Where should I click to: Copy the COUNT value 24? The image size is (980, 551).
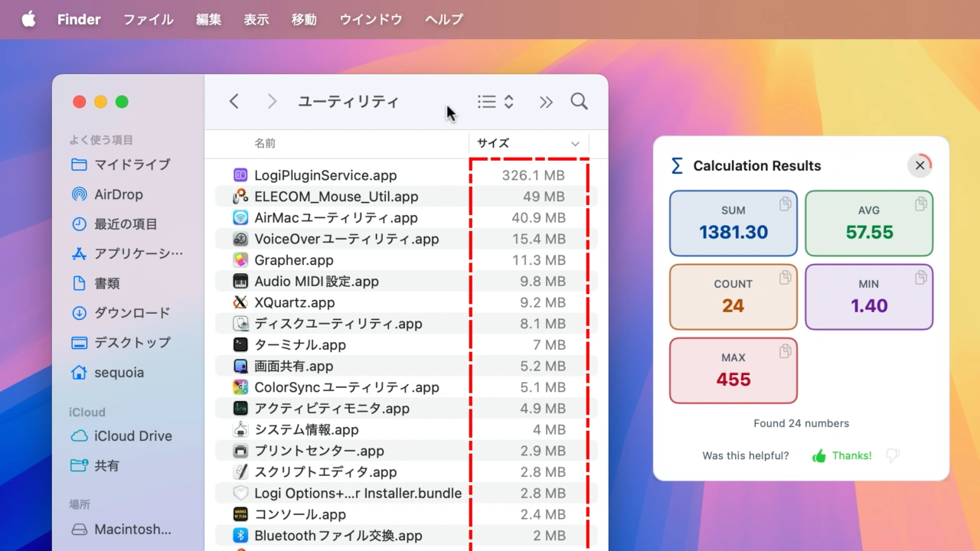pyautogui.click(x=785, y=277)
